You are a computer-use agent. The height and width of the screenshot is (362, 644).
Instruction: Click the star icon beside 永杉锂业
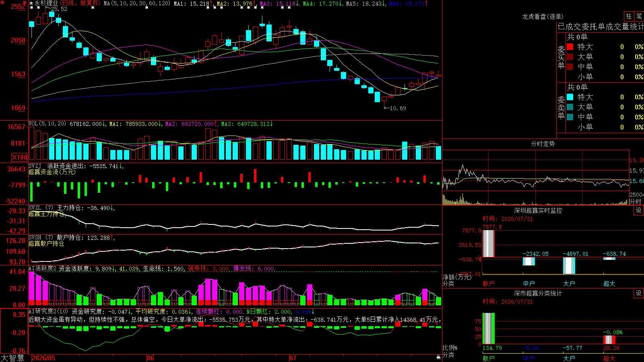click(31, 3)
